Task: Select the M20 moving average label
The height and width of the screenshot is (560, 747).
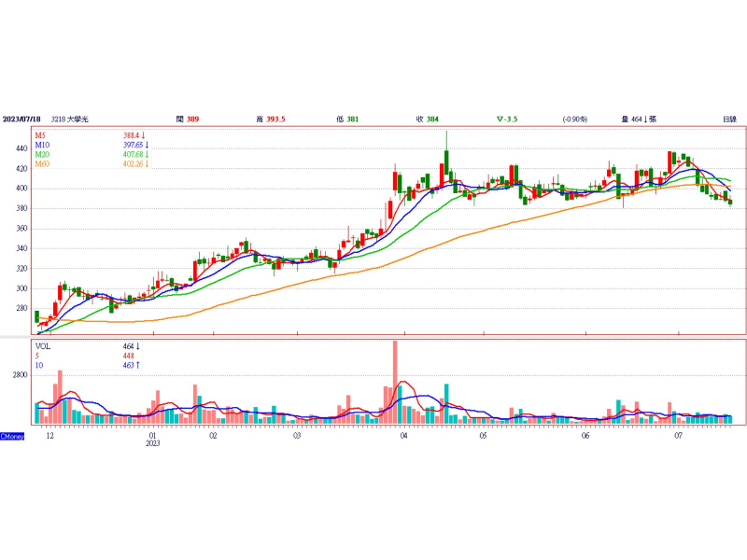Action: (x=42, y=155)
